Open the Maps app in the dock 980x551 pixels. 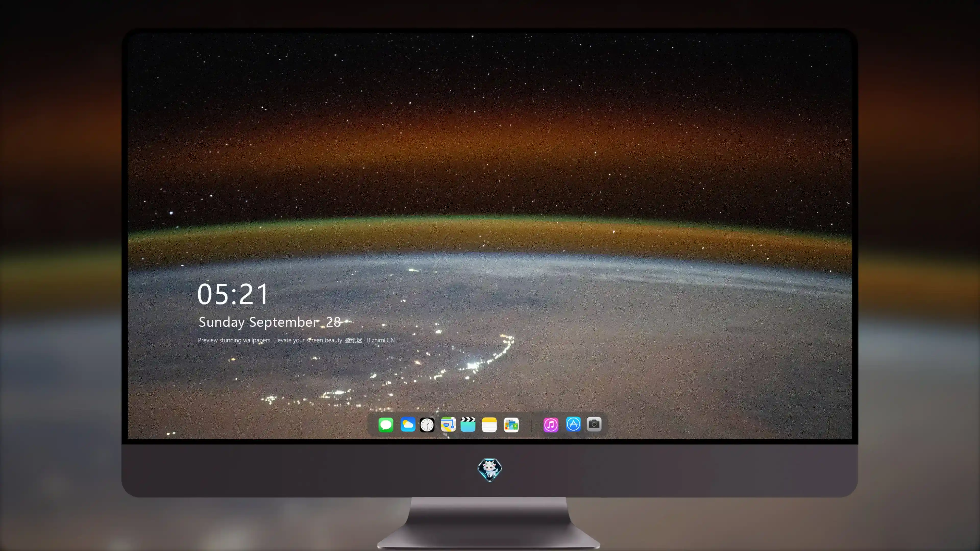pos(448,424)
